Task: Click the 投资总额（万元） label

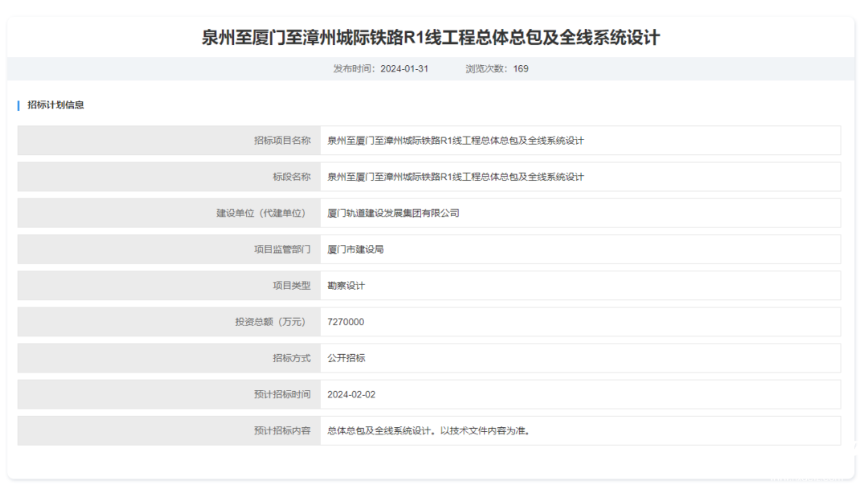Action: coord(272,322)
